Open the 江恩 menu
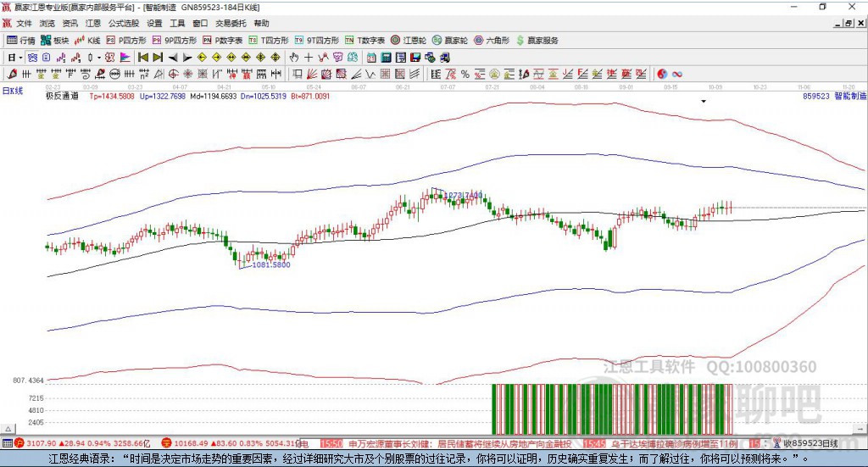This screenshot has width=868, height=467. click(93, 23)
